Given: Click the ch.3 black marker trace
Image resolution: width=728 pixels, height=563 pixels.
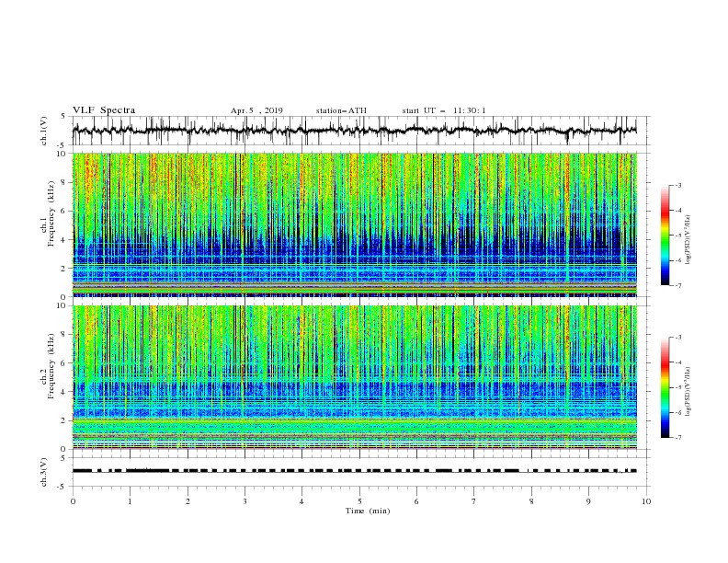Looking at the screenshot, I should (x=354, y=471).
